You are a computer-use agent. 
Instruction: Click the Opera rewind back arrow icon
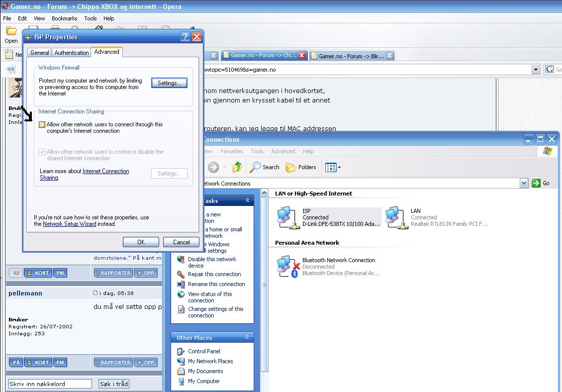(10, 69)
